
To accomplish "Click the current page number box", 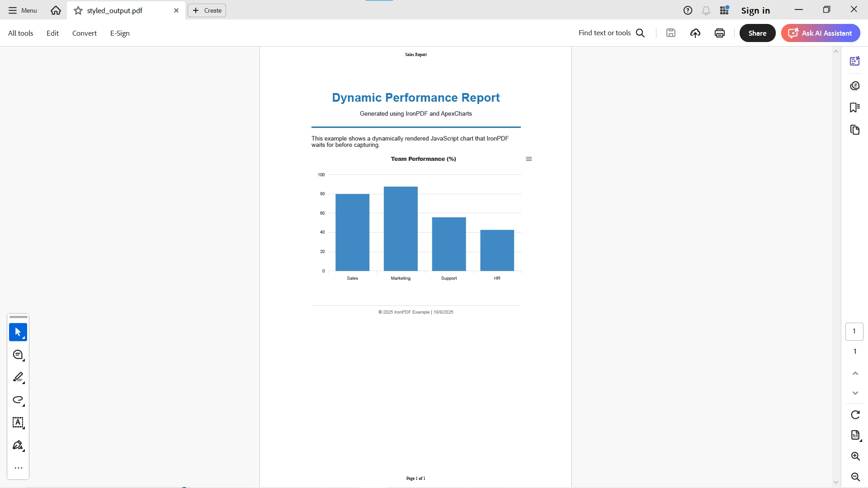I will coord(854,331).
